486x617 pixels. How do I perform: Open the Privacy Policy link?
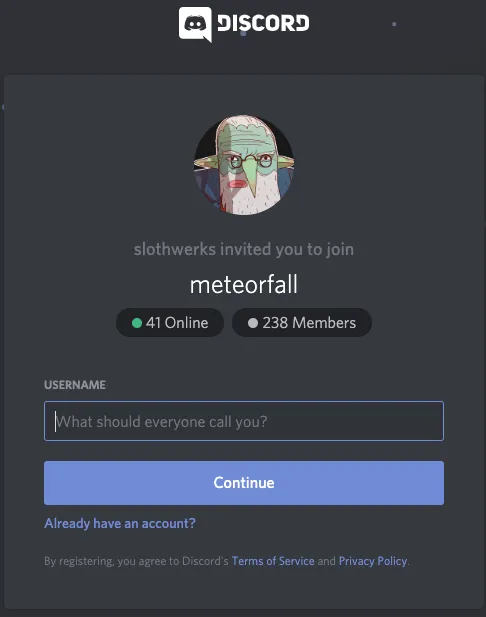pos(373,561)
